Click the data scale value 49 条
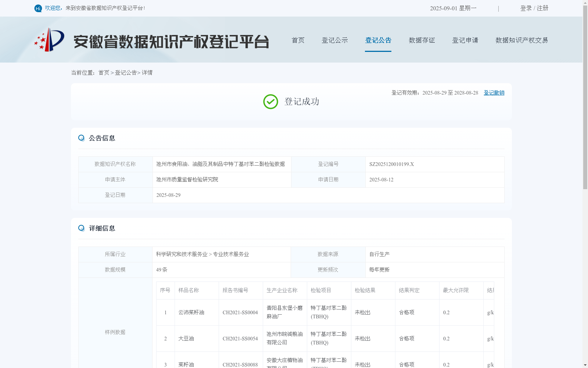Viewport: 588px width, 368px height. click(162, 270)
